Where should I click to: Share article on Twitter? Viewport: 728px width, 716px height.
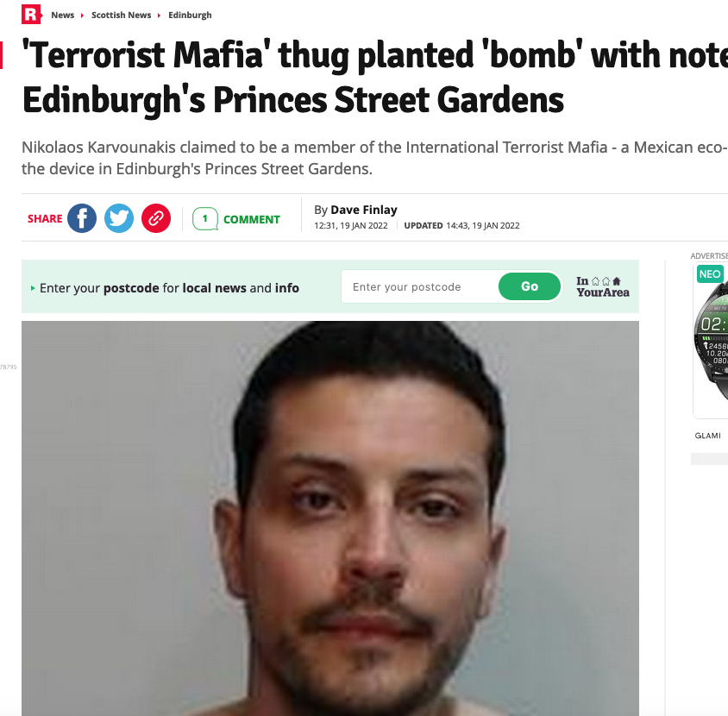tap(119, 218)
